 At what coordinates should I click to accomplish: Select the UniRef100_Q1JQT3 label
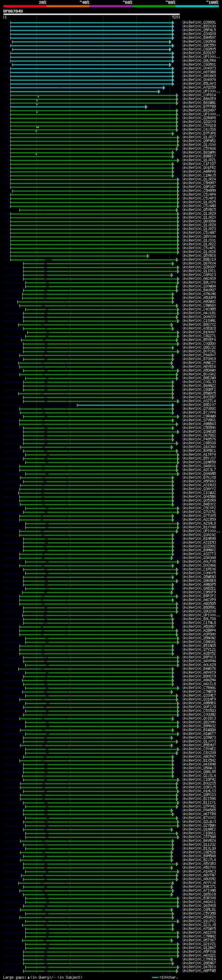coord(199,742)
